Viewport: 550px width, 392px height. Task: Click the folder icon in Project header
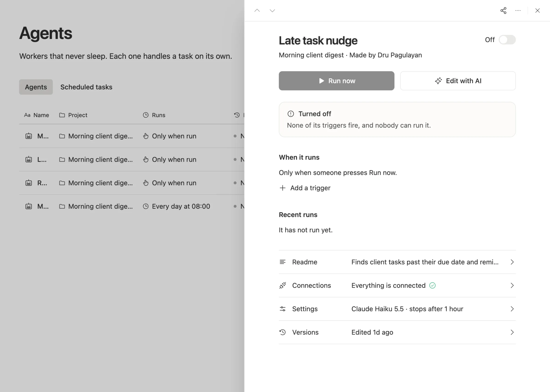coord(62,115)
